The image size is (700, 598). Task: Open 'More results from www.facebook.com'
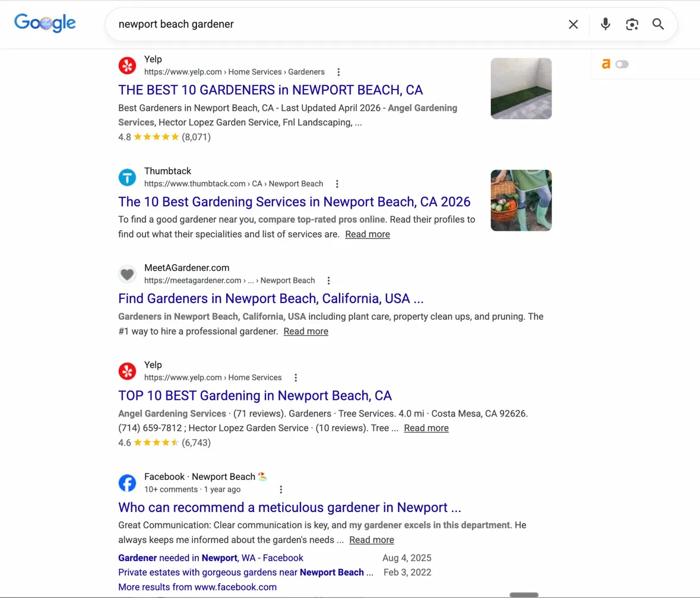(197, 586)
